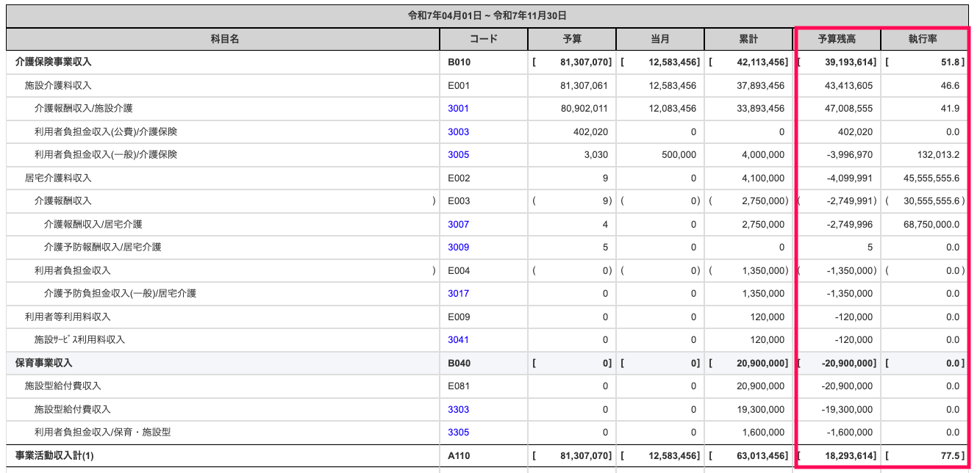Screen dimensions: 980x473
Task: Open account code 3001 link
Action: (x=458, y=109)
